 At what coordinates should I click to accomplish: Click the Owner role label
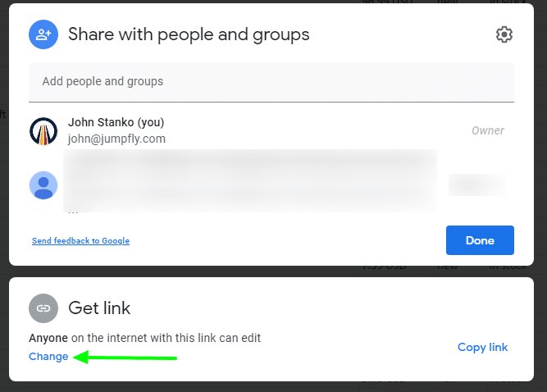[x=488, y=130]
